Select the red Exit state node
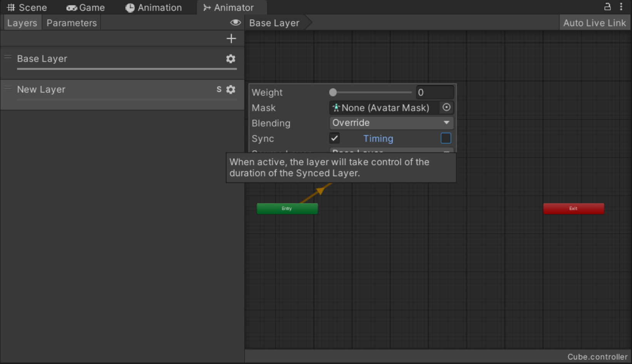Image resolution: width=632 pixels, height=364 pixels. coord(573,209)
